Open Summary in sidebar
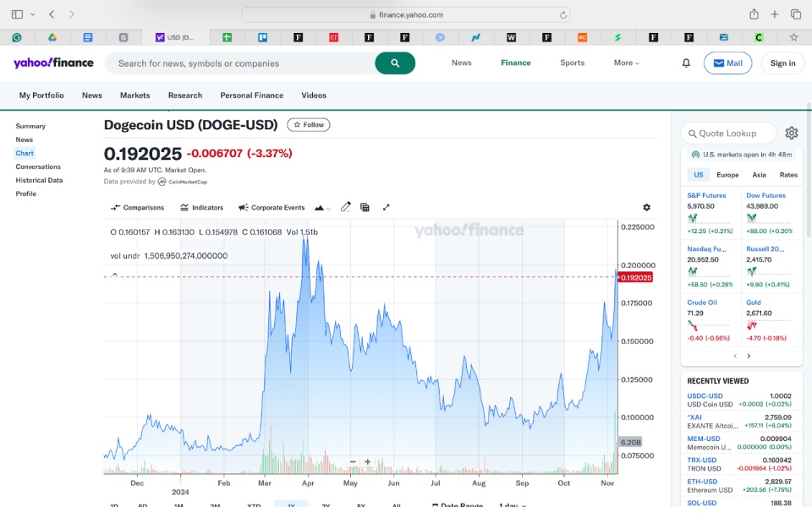 pyautogui.click(x=30, y=126)
